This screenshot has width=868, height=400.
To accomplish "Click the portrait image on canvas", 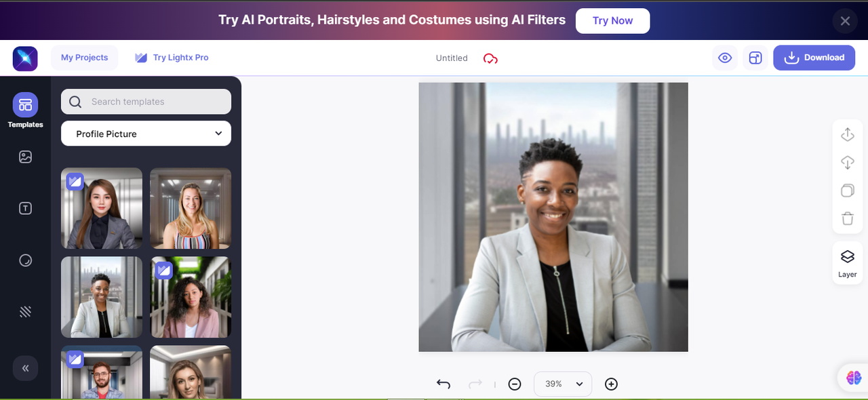I will [x=553, y=217].
